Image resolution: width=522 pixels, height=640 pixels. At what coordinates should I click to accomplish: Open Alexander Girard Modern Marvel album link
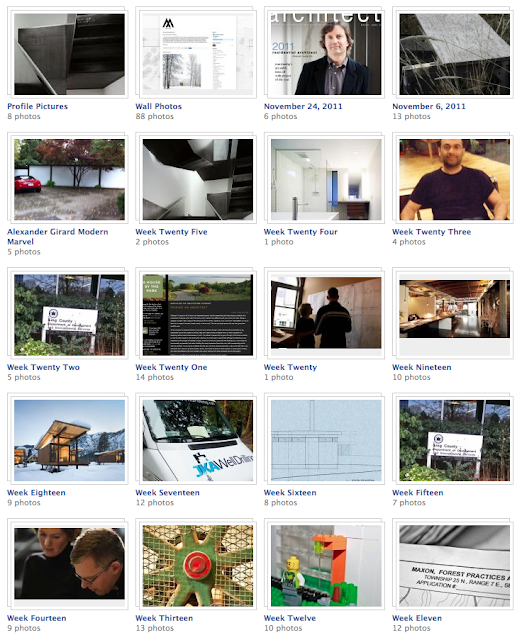(58, 236)
